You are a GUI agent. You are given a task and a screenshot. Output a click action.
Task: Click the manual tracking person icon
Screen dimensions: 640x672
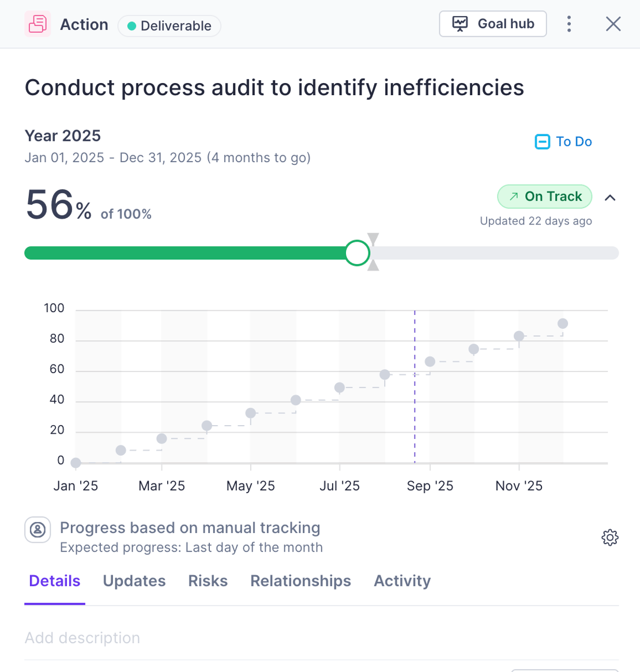(37, 530)
